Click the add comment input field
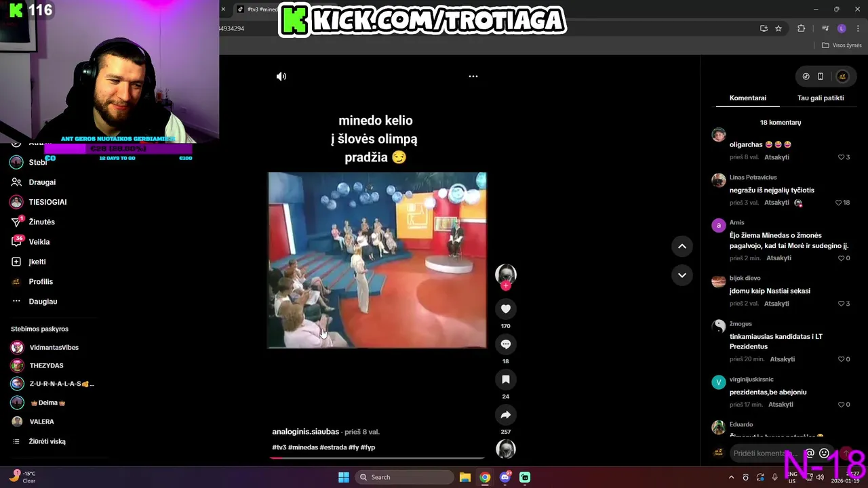The height and width of the screenshot is (488, 868). pos(765,453)
